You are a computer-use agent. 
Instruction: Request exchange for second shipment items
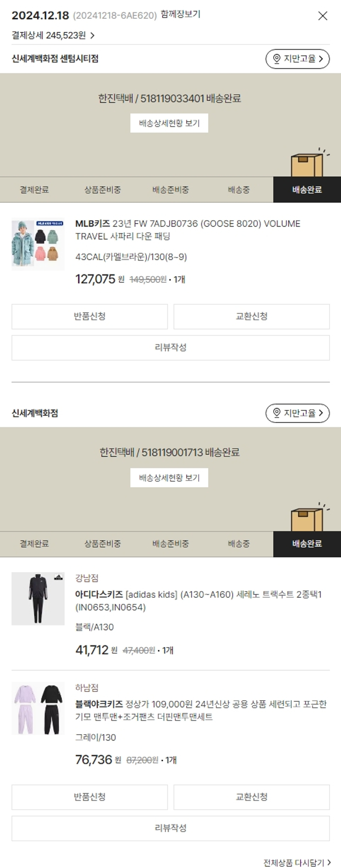click(x=251, y=797)
